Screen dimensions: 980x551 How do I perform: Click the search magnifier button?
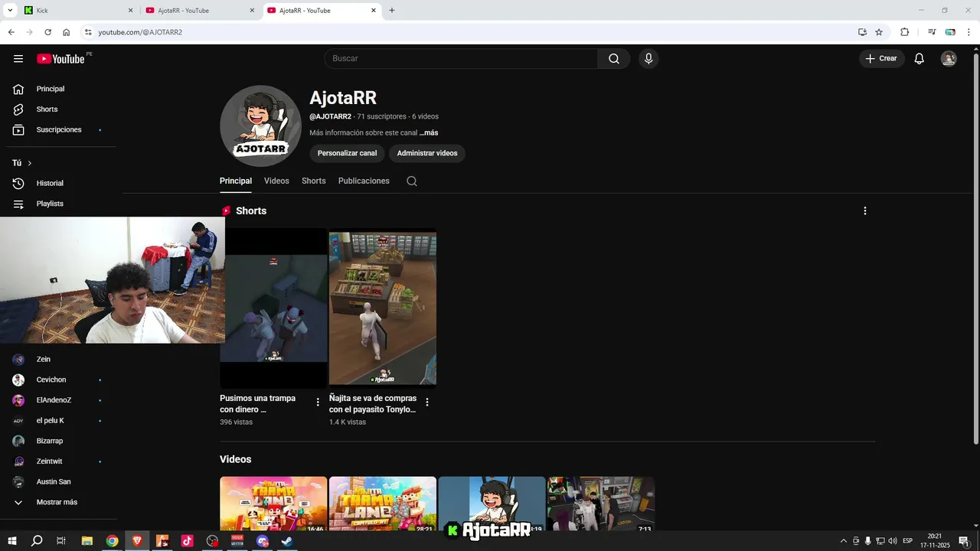[x=614, y=59]
